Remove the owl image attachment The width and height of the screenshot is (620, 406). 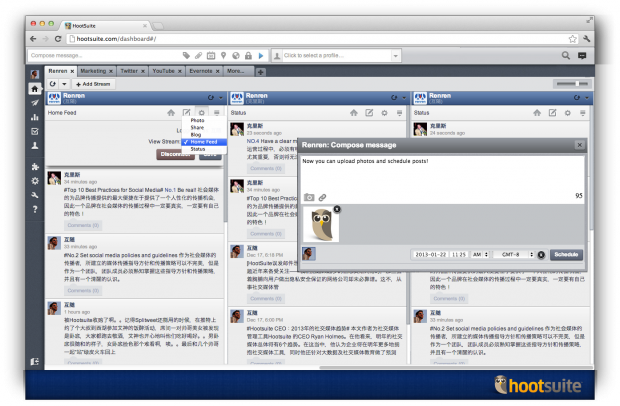click(x=337, y=209)
